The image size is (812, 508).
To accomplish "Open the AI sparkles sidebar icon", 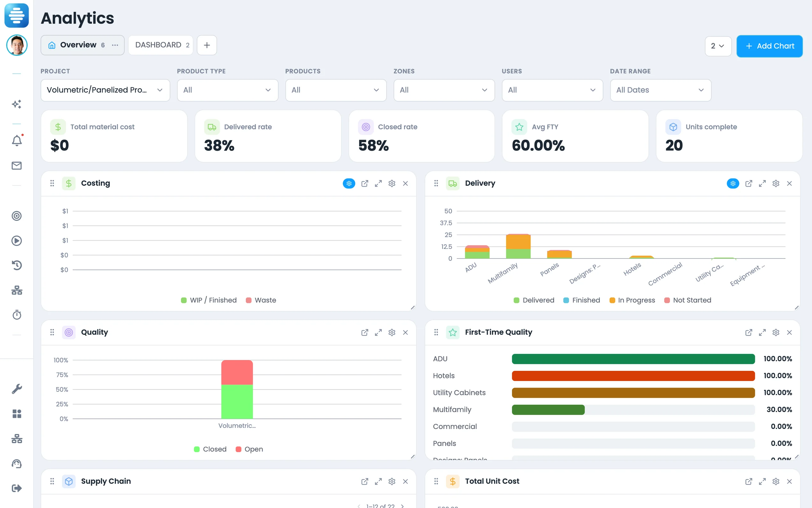I will [17, 104].
